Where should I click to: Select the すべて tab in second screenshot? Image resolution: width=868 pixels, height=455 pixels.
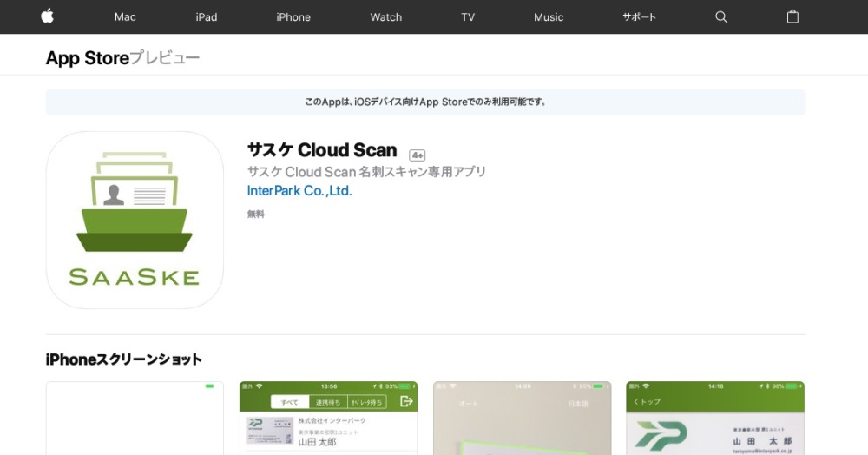(291, 402)
